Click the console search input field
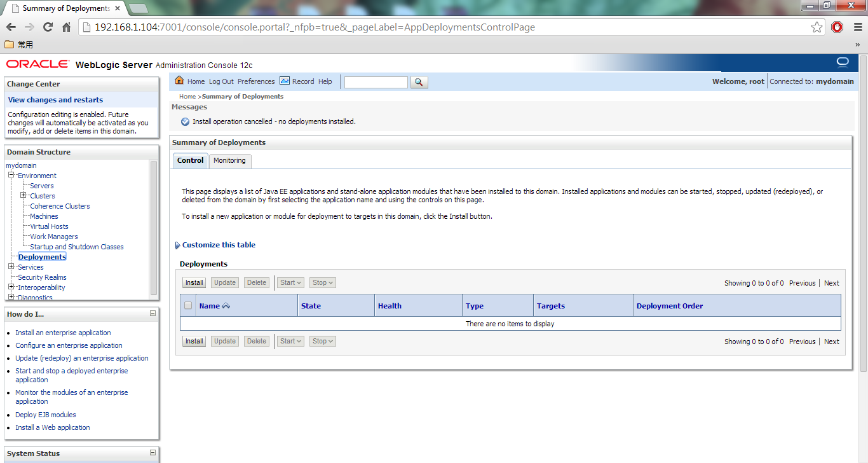Viewport: 868px width, 463px height. click(376, 82)
